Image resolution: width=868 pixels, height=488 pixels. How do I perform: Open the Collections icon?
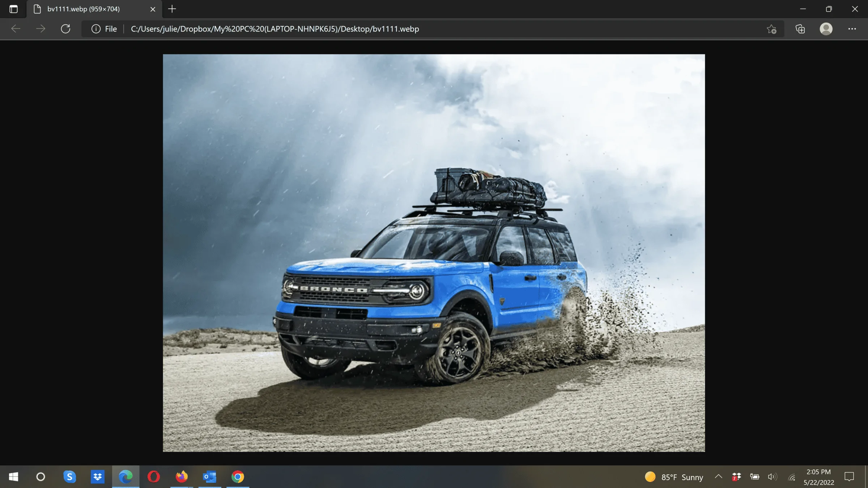point(800,29)
